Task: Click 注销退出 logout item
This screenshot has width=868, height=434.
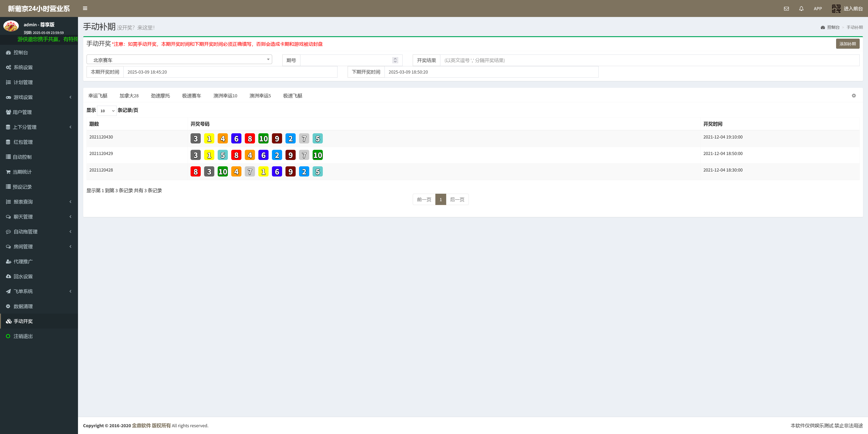Action: [23, 336]
